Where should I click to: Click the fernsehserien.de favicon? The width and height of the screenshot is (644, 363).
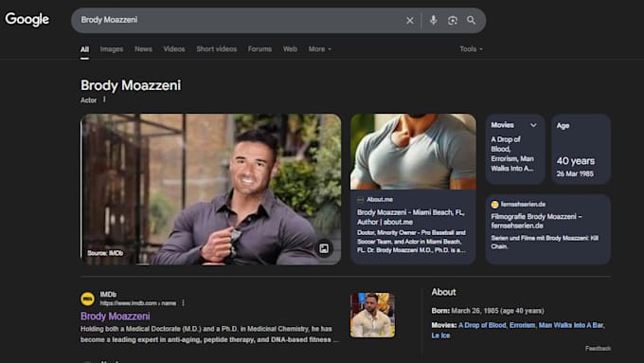click(x=494, y=205)
